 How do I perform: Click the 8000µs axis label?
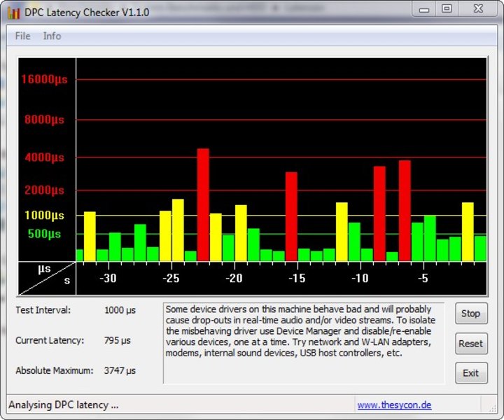coord(44,120)
